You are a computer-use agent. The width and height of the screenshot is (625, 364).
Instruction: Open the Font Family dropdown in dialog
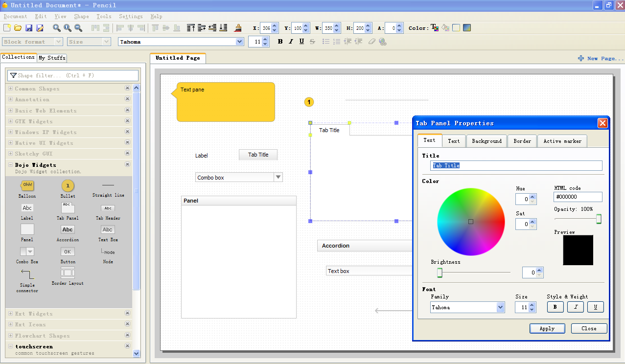[x=500, y=307]
